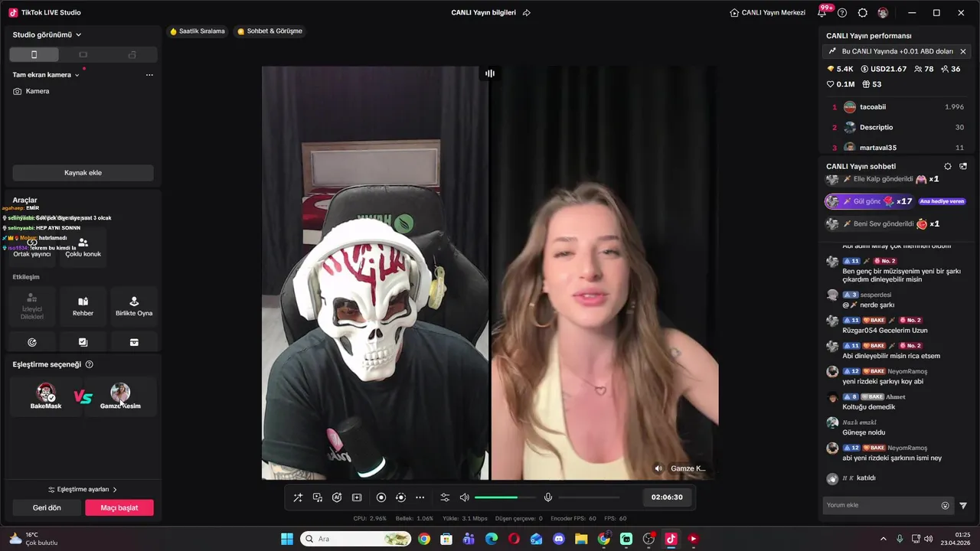Viewport: 980px width, 551px height.
Task: Select Descriptio in the ranking list
Action: 897,127
